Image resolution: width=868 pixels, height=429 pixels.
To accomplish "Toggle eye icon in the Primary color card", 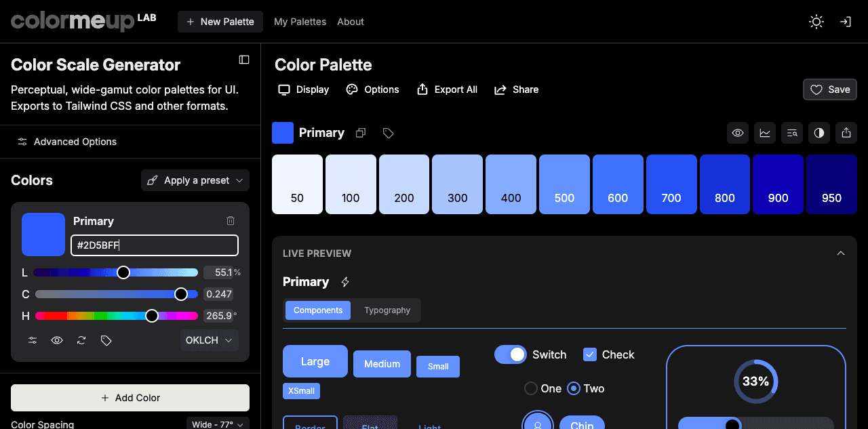I will click(57, 340).
